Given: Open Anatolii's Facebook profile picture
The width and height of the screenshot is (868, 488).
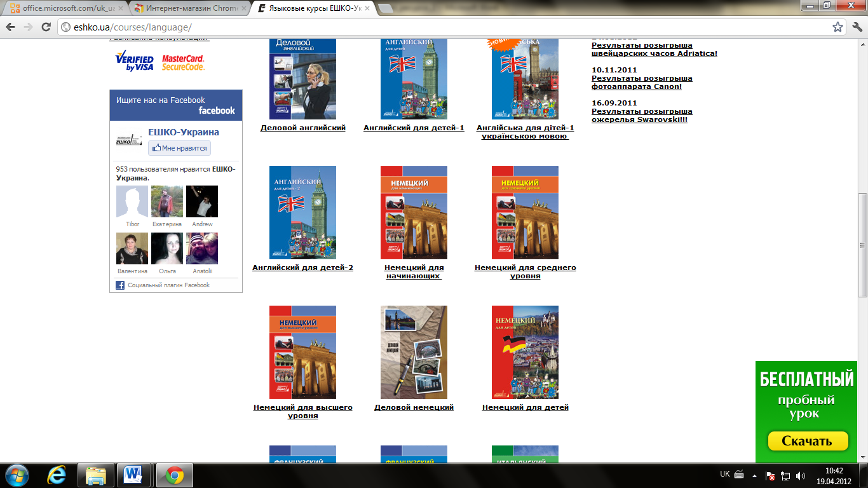Looking at the screenshot, I should click(x=202, y=248).
